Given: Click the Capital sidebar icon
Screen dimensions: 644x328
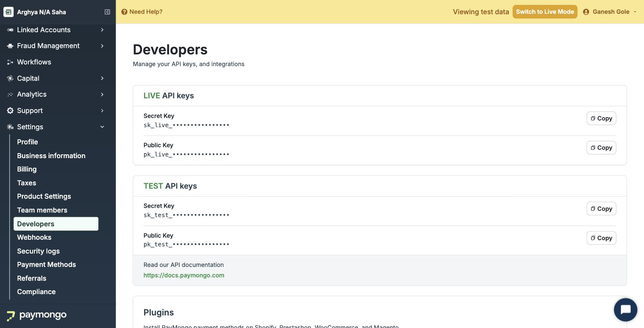Looking at the screenshot, I should [x=10, y=78].
